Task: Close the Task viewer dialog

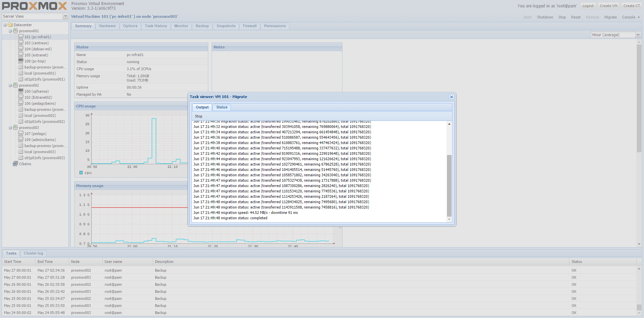Action: 451,97
